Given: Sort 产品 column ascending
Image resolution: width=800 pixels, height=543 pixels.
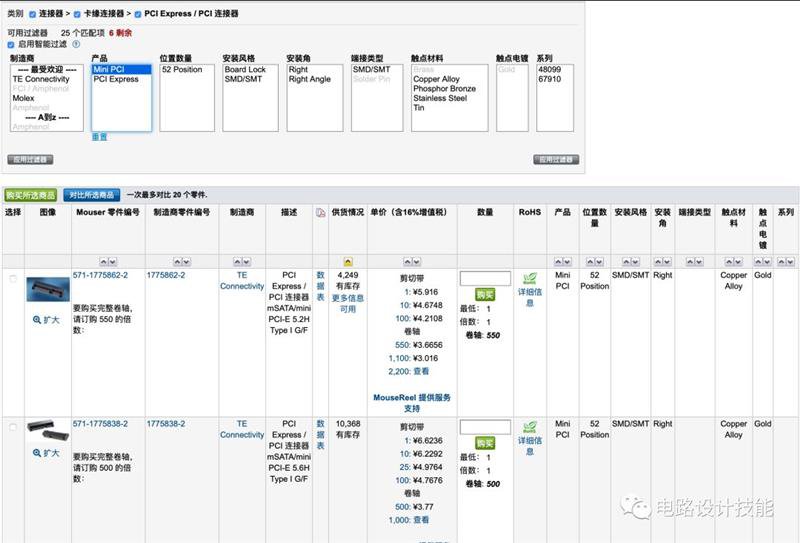Looking at the screenshot, I should click(x=559, y=262).
